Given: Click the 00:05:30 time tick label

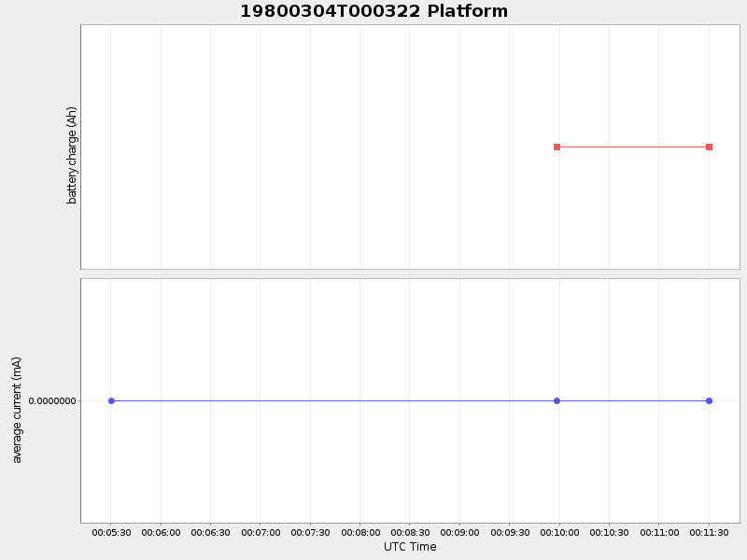Looking at the screenshot, I should point(111,532).
